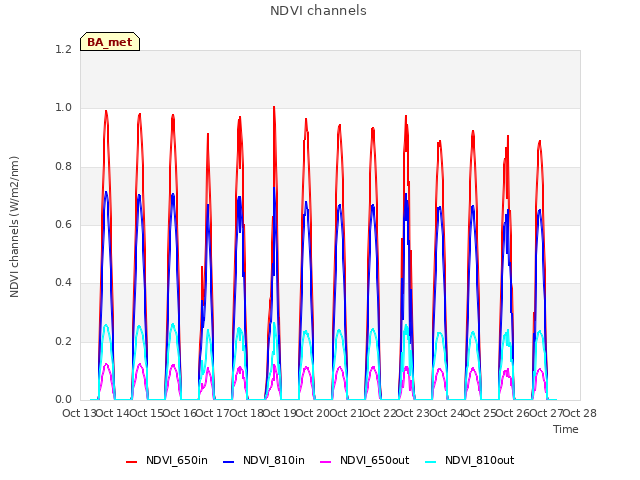Select the NDVI_650in legend label

(x=177, y=460)
